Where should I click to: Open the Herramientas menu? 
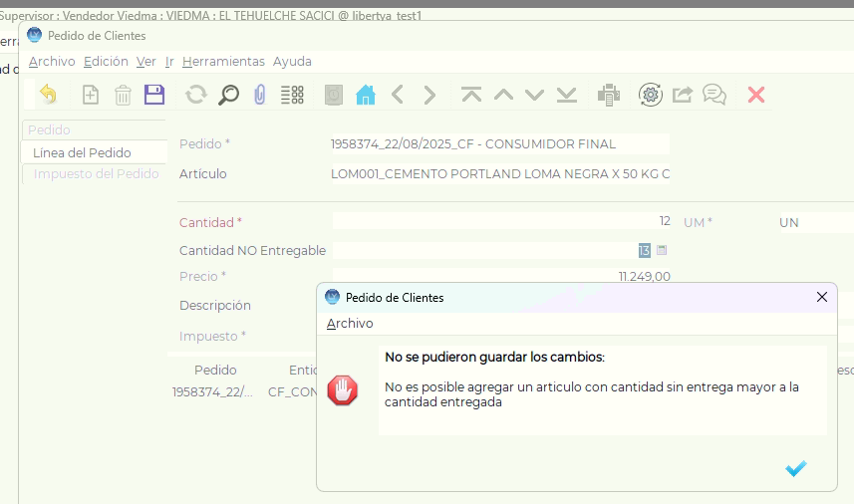click(x=223, y=62)
